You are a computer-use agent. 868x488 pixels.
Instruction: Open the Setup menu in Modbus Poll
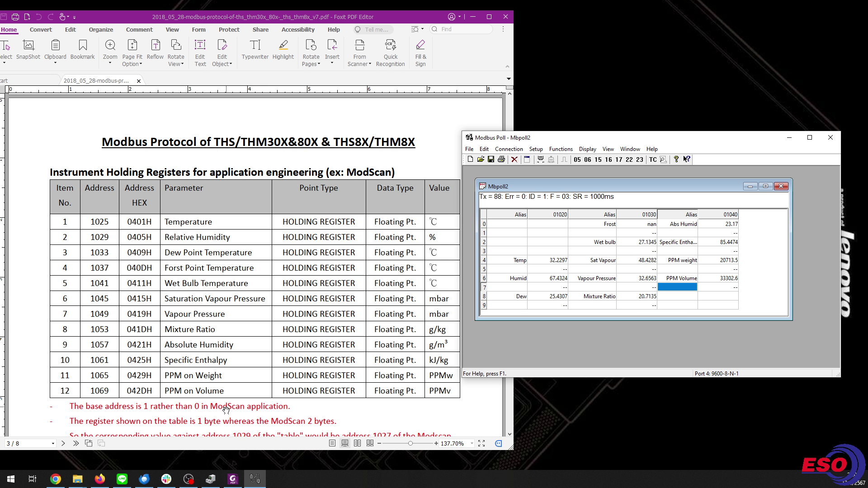536,149
